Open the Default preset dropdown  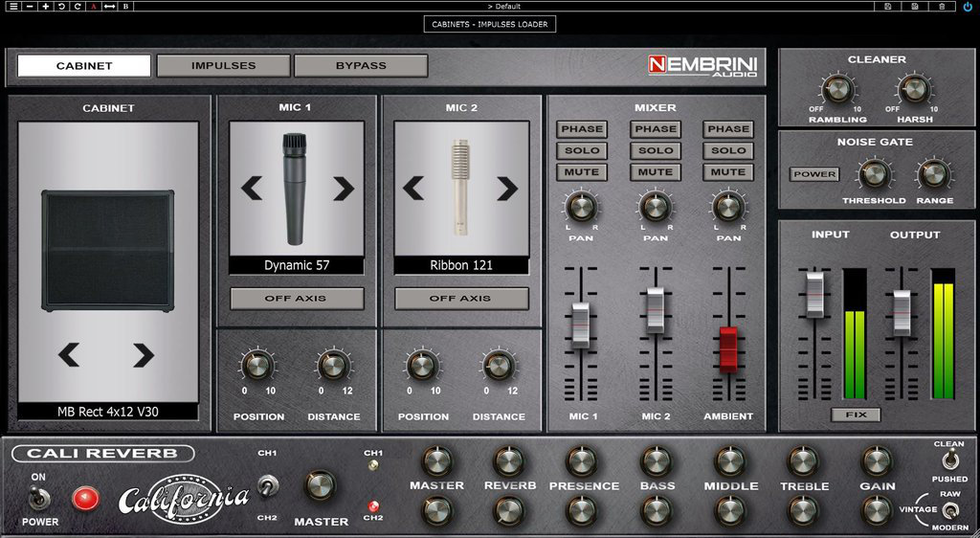click(503, 7)
